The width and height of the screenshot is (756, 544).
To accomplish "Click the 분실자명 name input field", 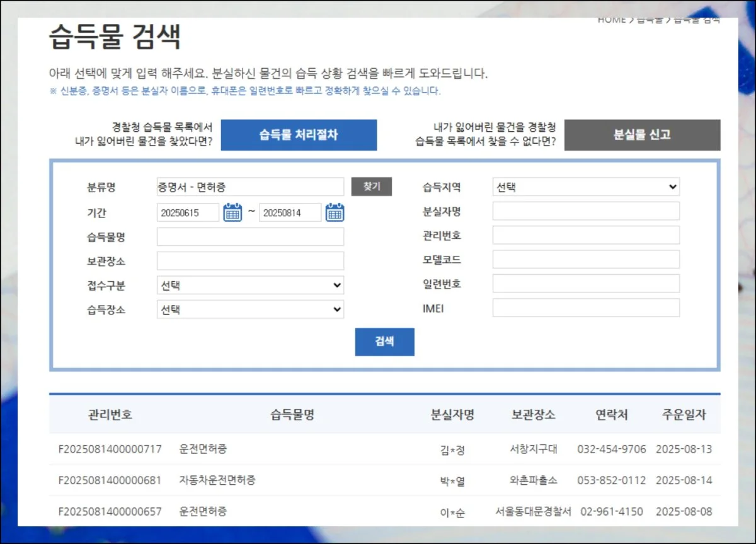I will 586,210.
